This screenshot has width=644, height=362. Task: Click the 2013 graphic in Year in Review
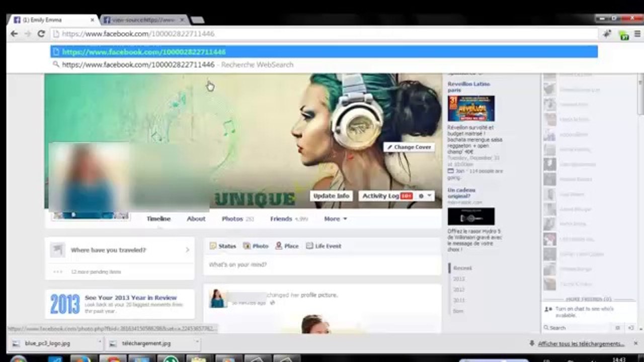pos(65,304)
